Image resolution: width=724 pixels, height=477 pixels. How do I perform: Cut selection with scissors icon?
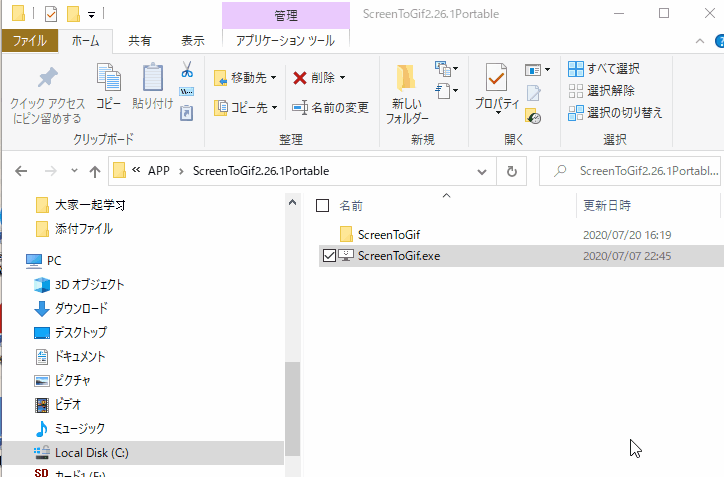tap(187, 69)
